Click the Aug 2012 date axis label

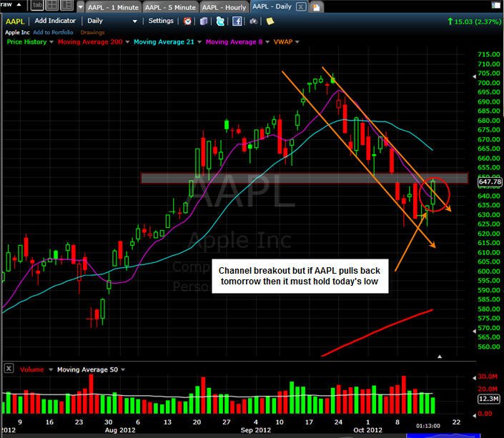click(x=120, y=430)
